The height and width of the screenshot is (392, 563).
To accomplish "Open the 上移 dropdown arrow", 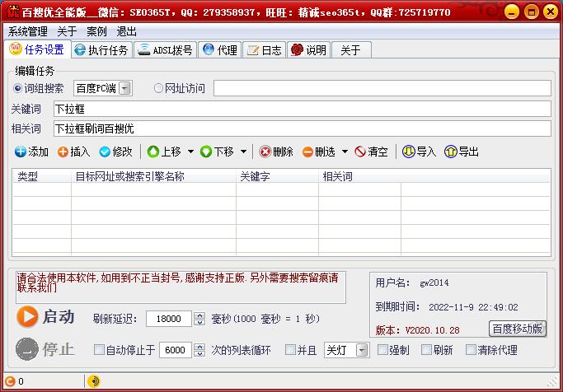I will (191, 152).
